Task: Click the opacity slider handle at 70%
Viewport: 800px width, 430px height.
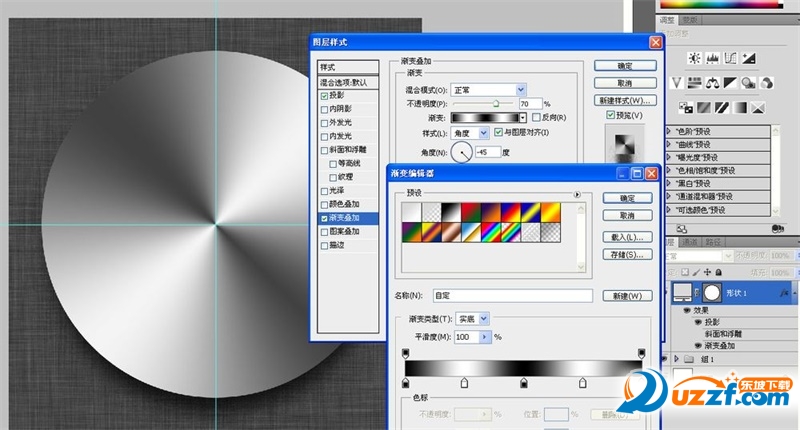Action: (496, 103)
